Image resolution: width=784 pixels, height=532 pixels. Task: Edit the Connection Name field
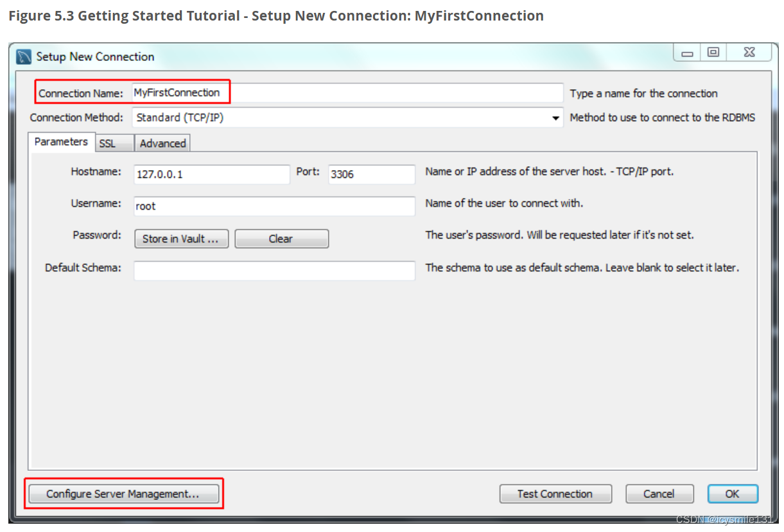point(347,93)
